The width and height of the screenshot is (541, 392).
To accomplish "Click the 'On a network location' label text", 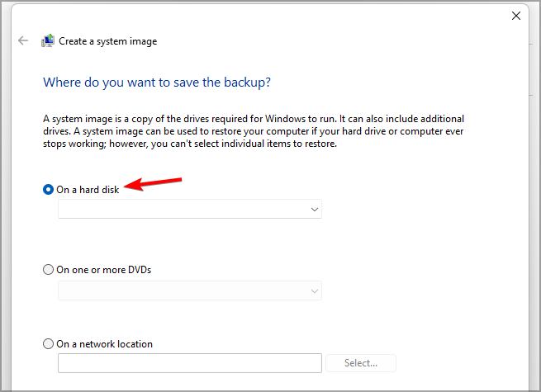I will pos(104,344).
